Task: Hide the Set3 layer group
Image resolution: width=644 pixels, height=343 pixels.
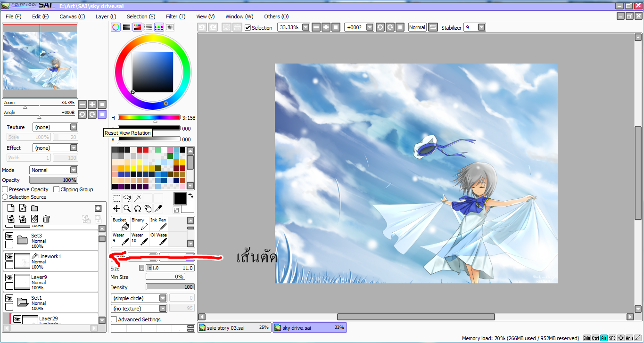Action: pos(9,236)
